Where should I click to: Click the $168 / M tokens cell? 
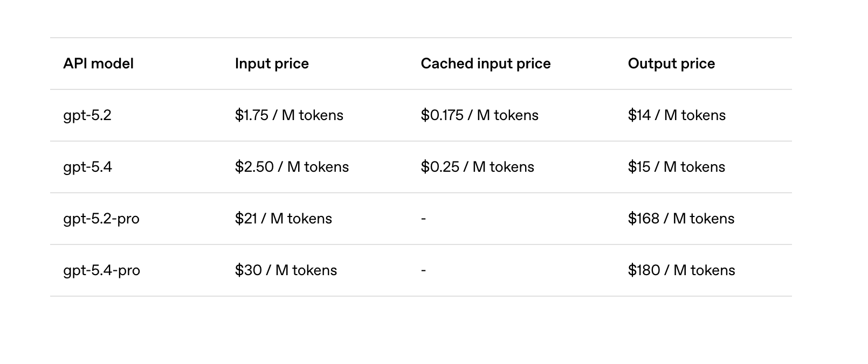point(681,219)
